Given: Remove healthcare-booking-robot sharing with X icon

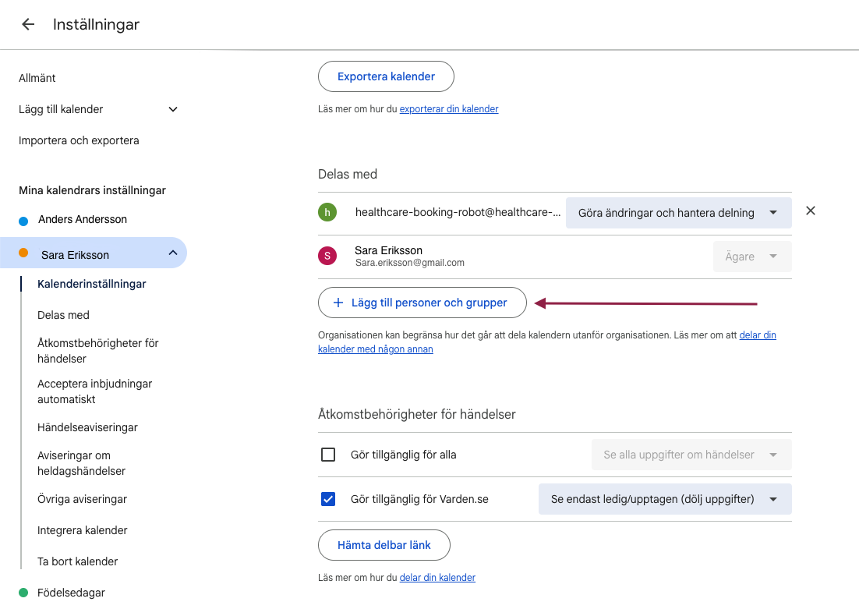Looking at the screenshot, I should click(811, 211).
